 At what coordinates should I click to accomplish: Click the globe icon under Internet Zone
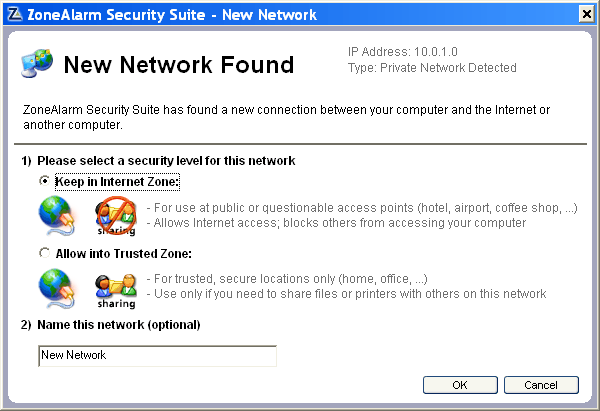pyautogui.click(x=57, y=215)
